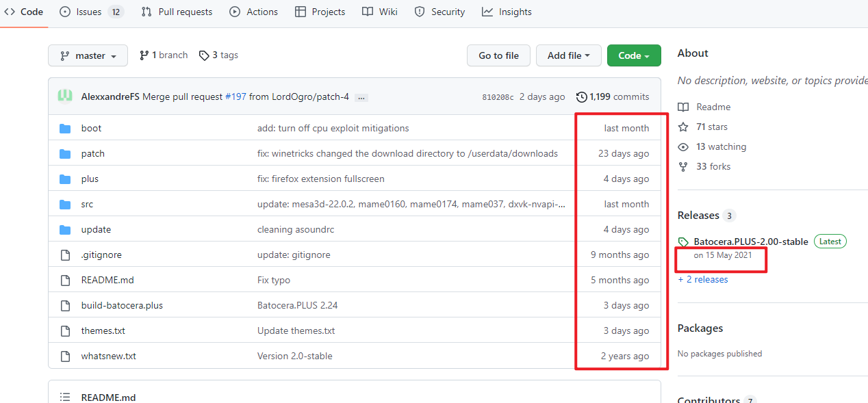View the 33 forks link
The height and width of the screenshot is (403, 868).
(704, 166)
